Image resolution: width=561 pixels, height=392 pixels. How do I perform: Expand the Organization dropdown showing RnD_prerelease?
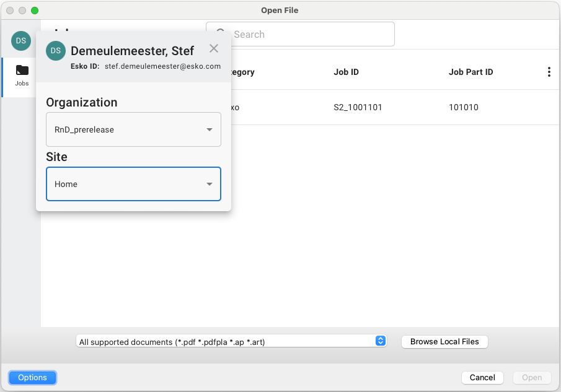pyautogui.click(x=133, y=130)
